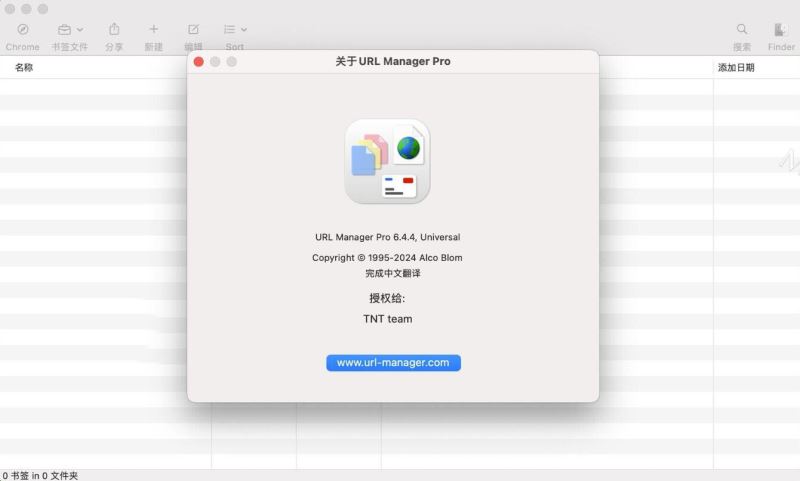This screenshot has width=800, height=481.
Task: Click the "TNT team" licensee text
Action: [388, 319]
